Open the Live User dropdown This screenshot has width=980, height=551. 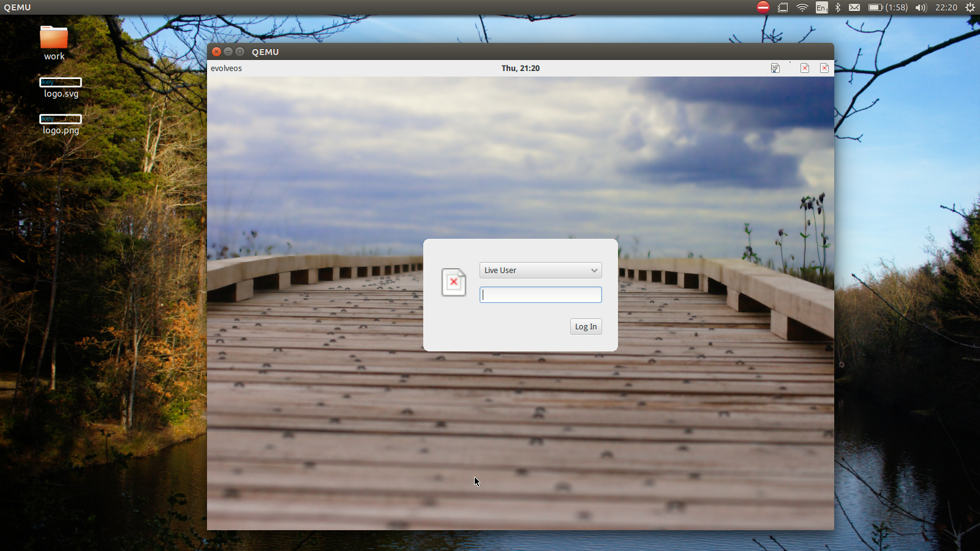click(x=540, y=270)
